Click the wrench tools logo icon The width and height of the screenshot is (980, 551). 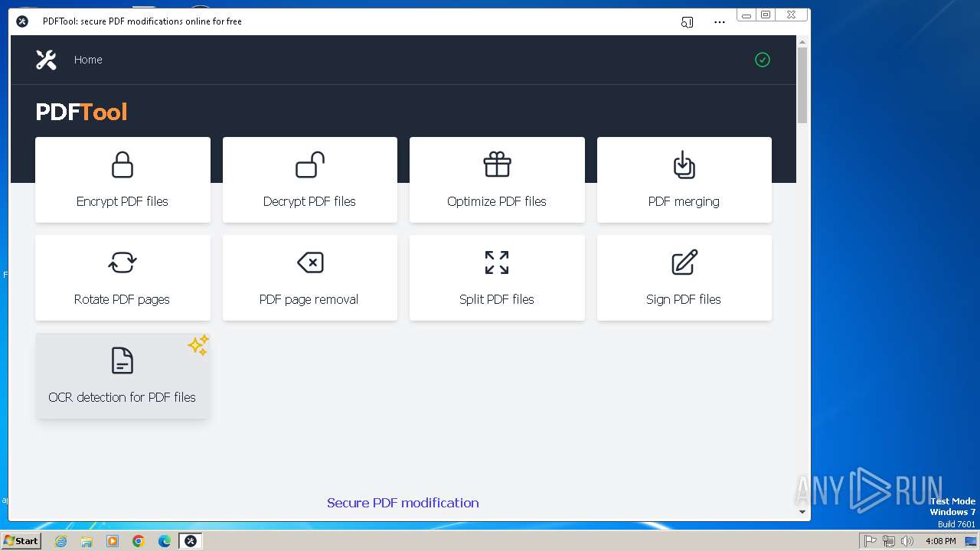(46, 60)
